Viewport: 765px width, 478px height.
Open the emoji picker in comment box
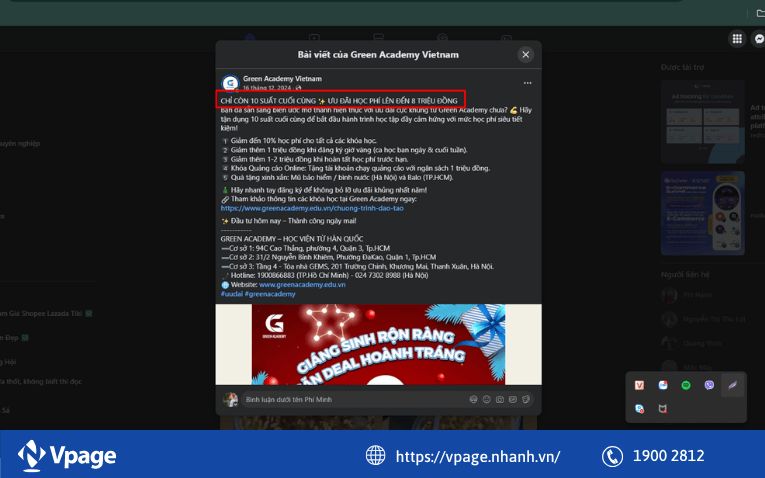486,399
